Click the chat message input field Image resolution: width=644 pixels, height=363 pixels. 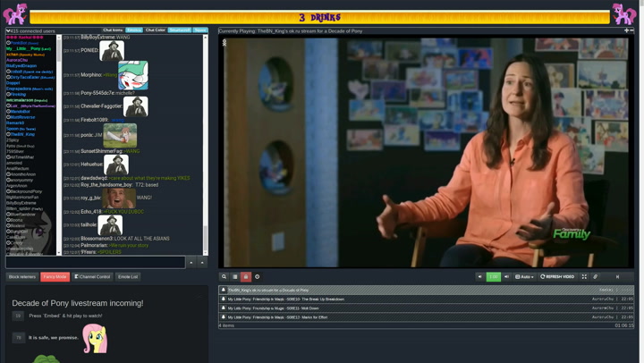[95, 263]
